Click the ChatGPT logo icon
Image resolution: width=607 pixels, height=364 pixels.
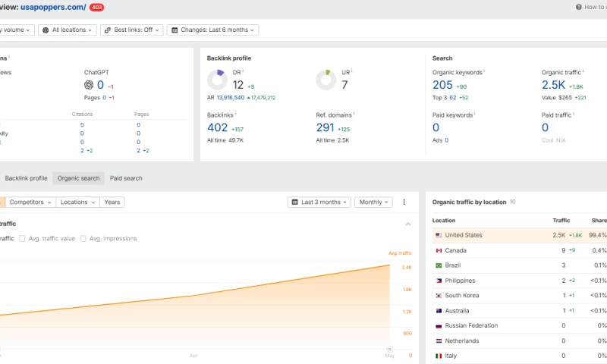(x=89, y=85)
